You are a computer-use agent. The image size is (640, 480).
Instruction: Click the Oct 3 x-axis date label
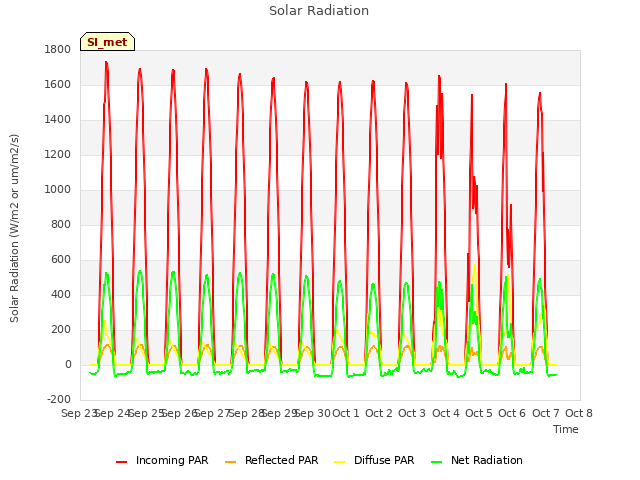click(x=412, y=413)
